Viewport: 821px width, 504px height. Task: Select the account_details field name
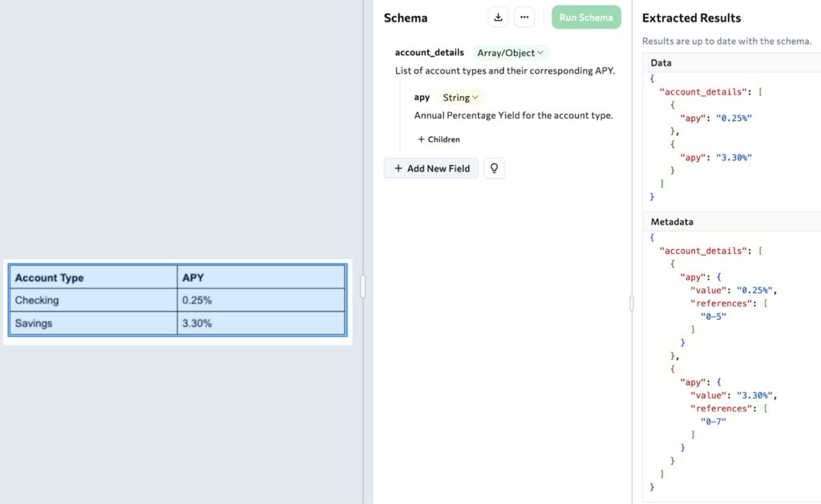point(429,53)
